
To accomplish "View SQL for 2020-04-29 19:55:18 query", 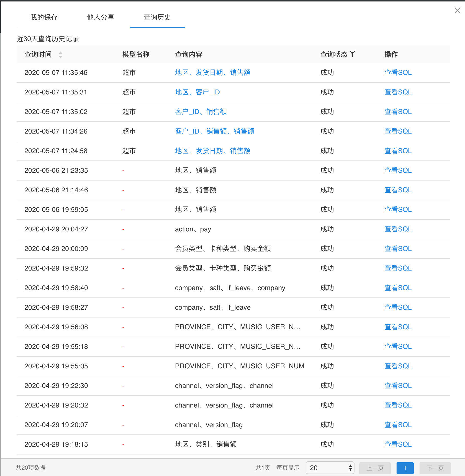I will tap(398, 347).
